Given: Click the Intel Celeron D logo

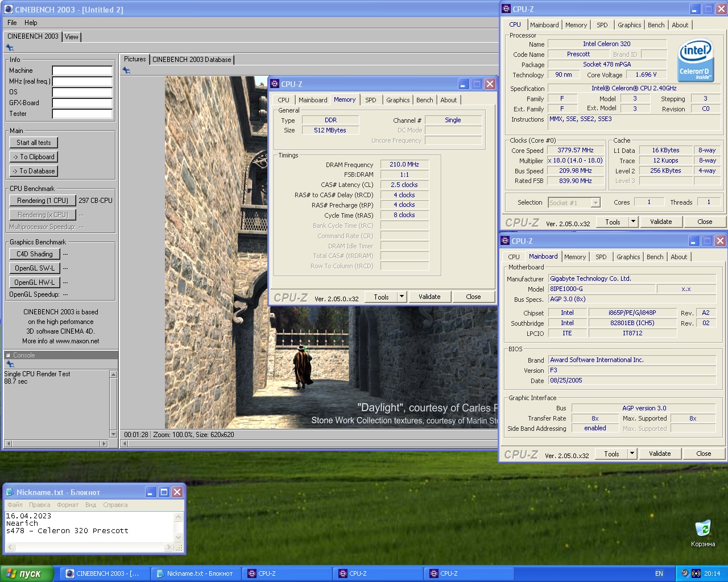Looking at the screenshot, I should pyautogui.click(x=695, y=60).
